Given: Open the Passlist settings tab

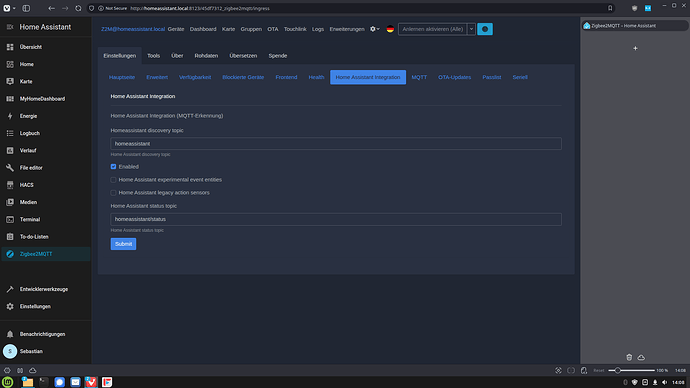Looking at the screenshot, I should tap(492, 77).
